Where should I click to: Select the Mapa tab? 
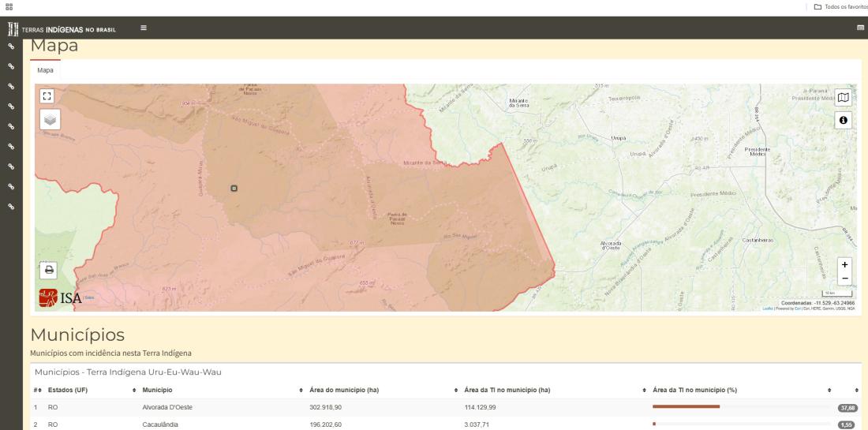coord(47,70)
